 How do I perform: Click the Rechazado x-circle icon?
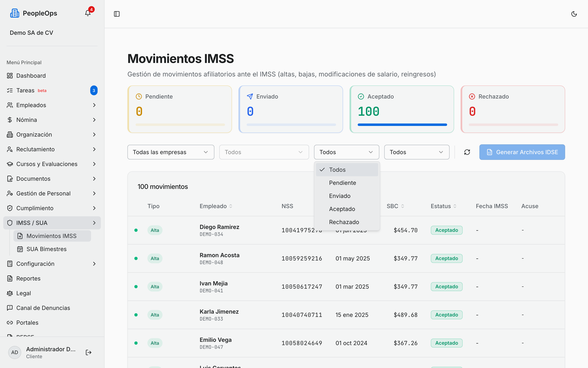pyautogui.click(x=472, y=97)
